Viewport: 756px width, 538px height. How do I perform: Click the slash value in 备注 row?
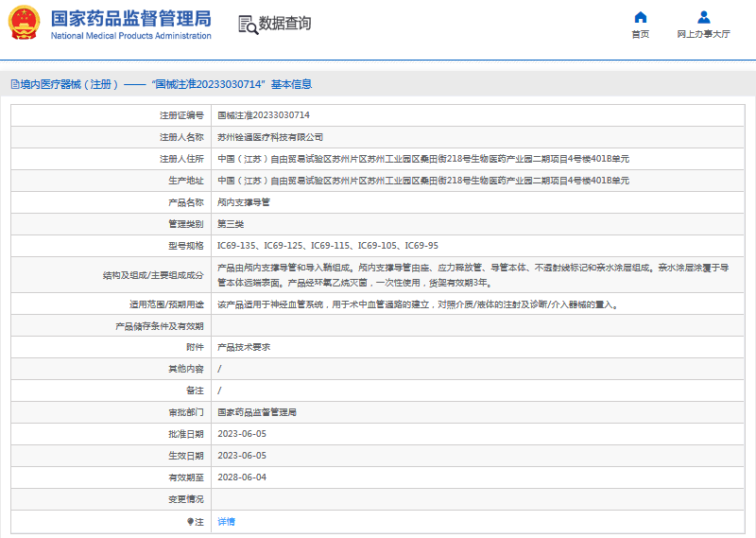click(x=219, y=390)
